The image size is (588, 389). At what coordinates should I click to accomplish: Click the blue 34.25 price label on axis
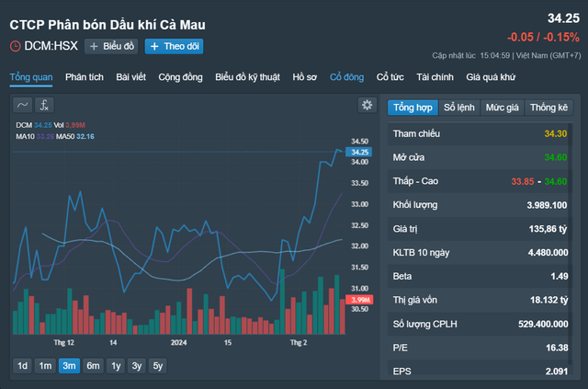click(359, 152)
